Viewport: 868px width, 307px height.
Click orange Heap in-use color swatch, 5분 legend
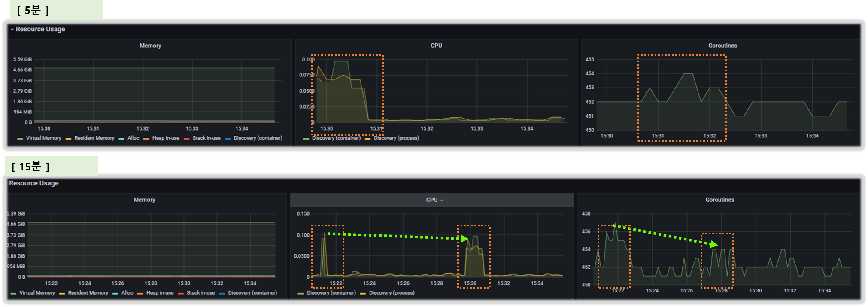click(146, 139)
